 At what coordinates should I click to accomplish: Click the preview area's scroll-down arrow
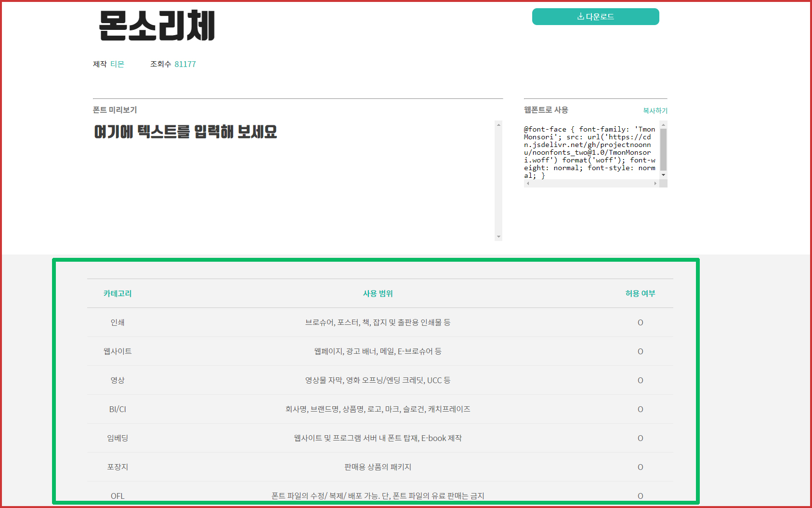(498, 237)
